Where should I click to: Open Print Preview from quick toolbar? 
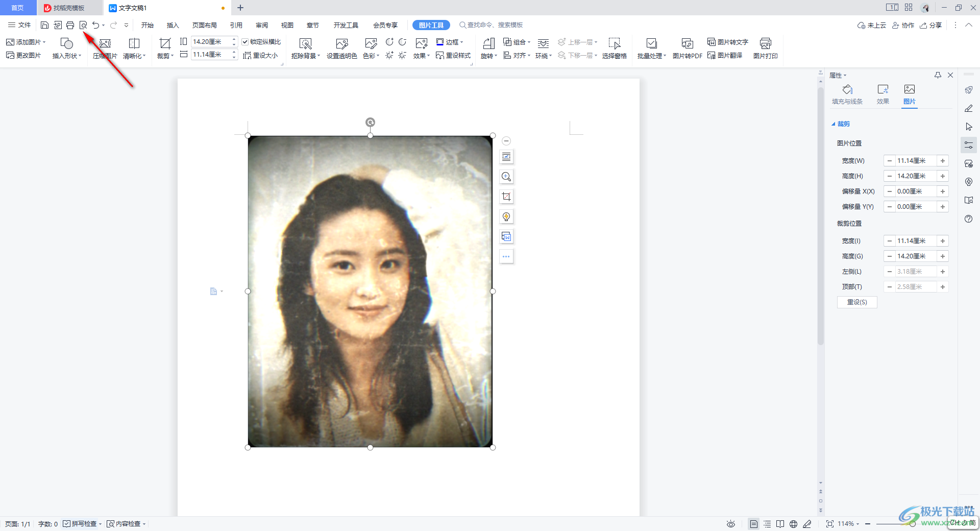pos(83,25)
